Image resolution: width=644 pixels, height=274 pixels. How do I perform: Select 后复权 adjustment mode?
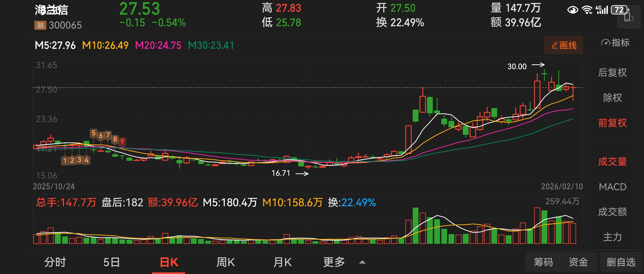(x=612, y=73)
